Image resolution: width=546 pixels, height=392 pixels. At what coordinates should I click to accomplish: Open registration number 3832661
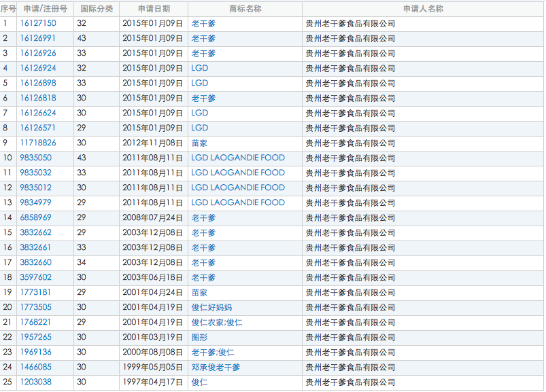(x=35, y=248)
